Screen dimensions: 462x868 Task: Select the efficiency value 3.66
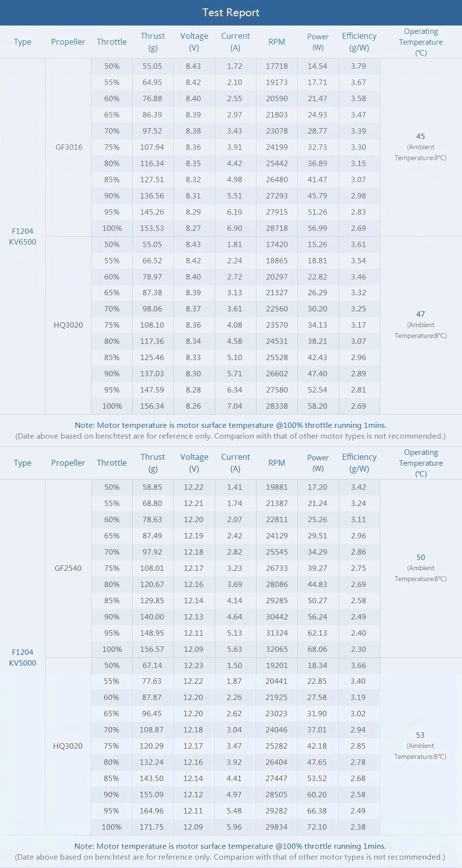[358, 665]
